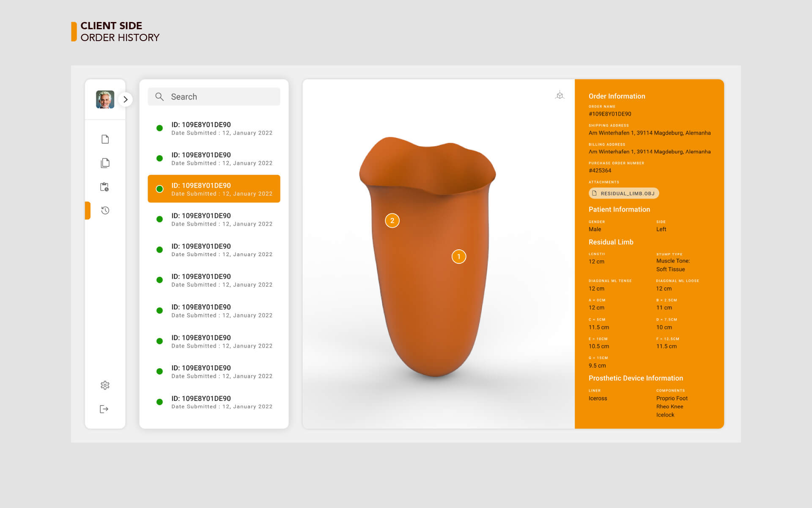This screenshot has height=508, width=812.
Task: Open the first order entry in the list
Action: coord(214,128)
